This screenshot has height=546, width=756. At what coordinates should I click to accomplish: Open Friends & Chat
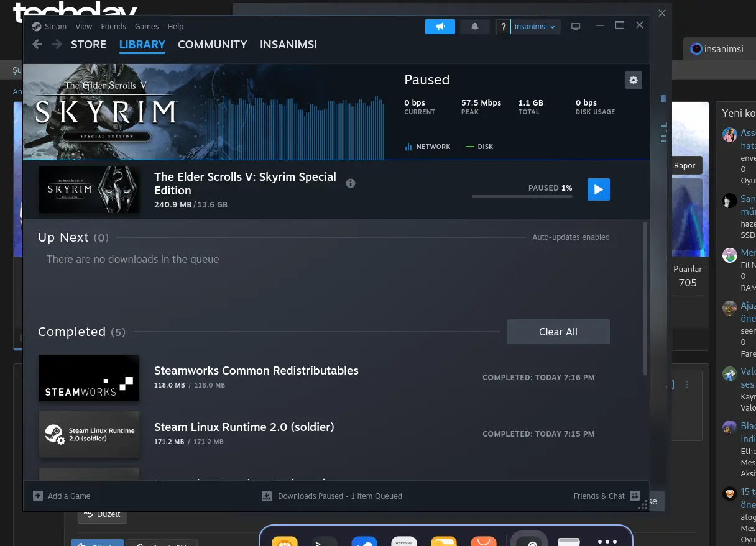(x=599, y=496)
